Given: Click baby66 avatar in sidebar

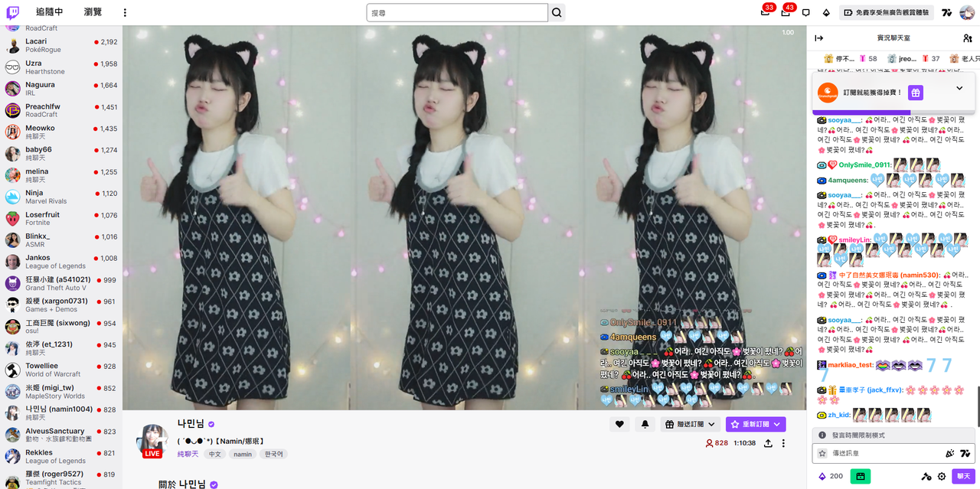Looking at the screenshot, I should pyautogui.click(x=12, y=154).
